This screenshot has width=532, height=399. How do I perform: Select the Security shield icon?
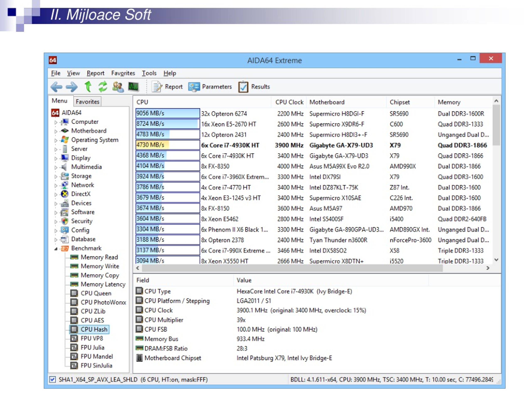(64, 221)
